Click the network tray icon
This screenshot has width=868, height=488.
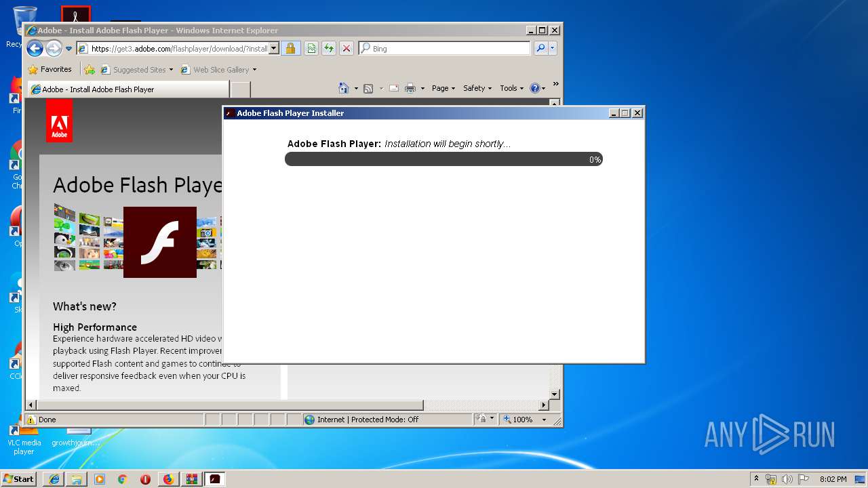[x=771, y=479]
